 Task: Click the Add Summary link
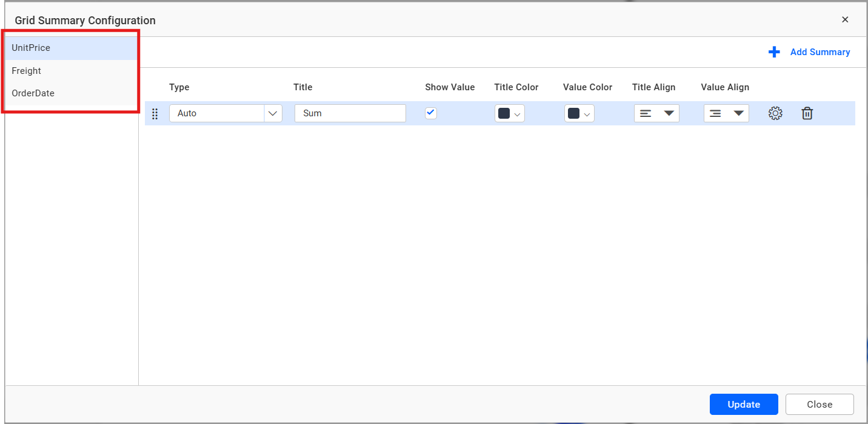coord(820,52)
